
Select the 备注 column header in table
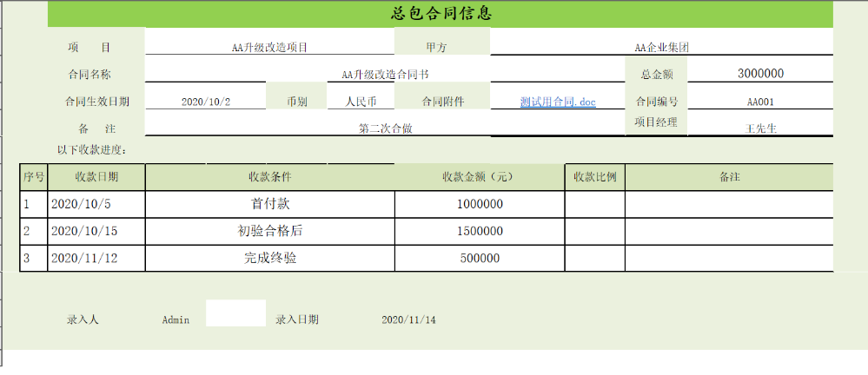click(x=729, y=177)
